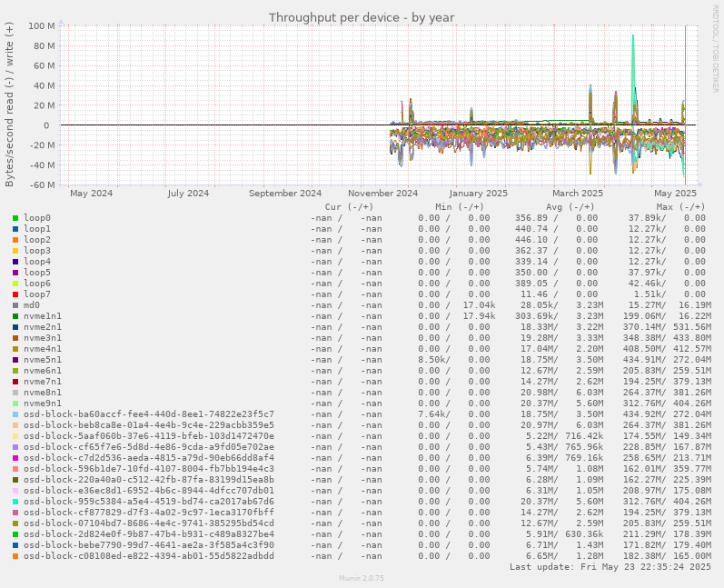Click the loop0 green legend swatch

15,218
